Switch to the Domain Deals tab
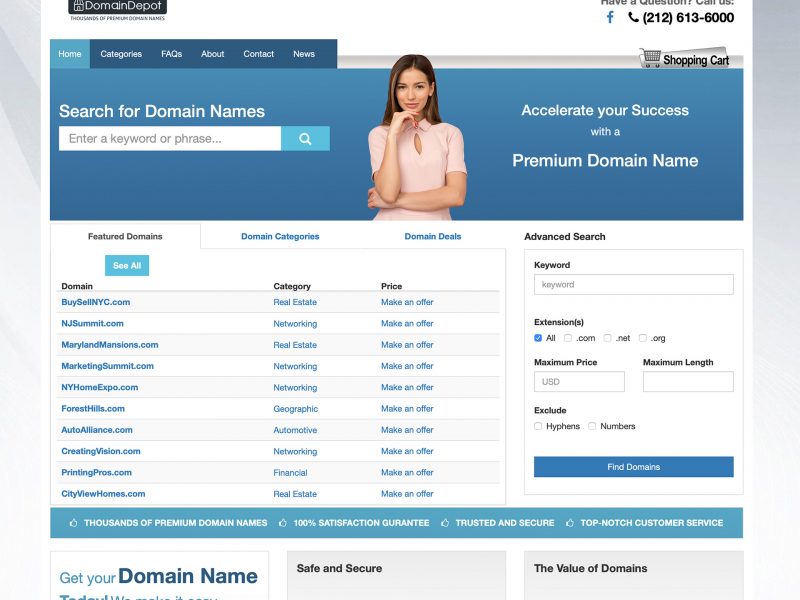This screenshot has width=800, height=600. coord(433,237)
